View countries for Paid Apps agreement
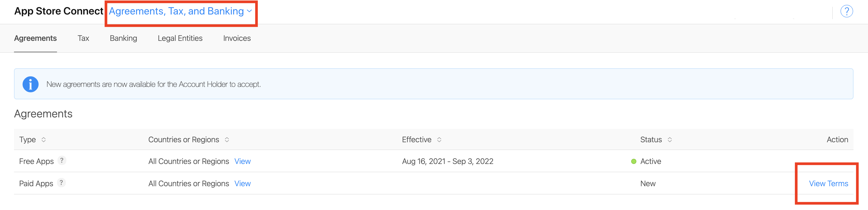 pyautogui.click(x=242, y=184)
